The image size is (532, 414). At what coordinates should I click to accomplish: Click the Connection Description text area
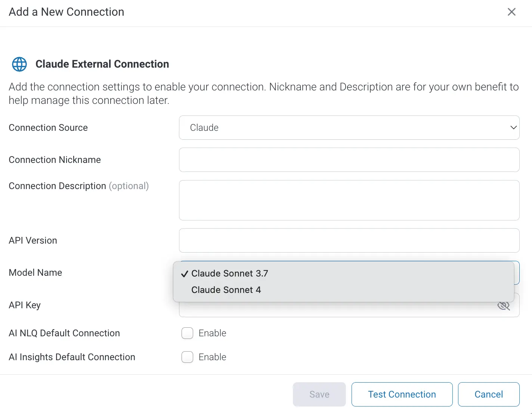click(349, 200)
